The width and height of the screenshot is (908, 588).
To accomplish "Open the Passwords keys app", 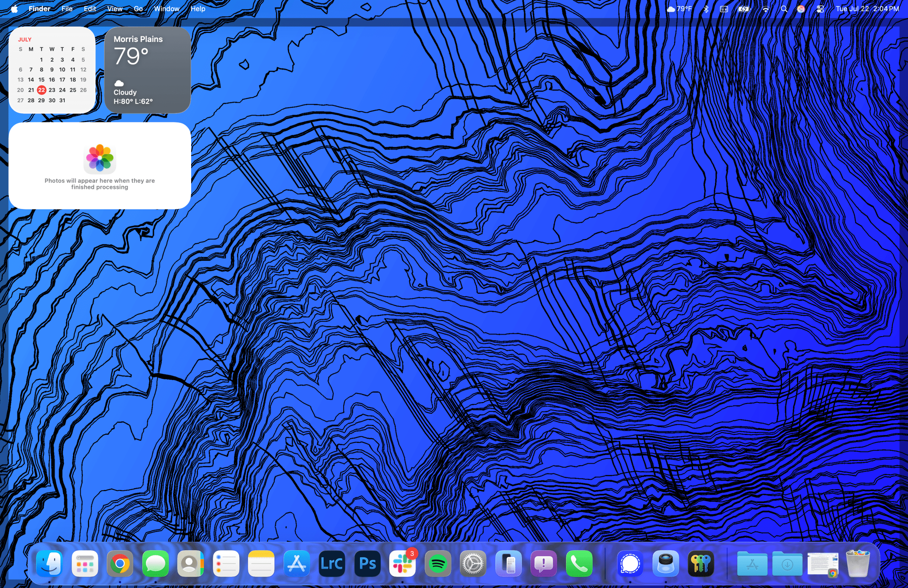I will pos(701,563).
